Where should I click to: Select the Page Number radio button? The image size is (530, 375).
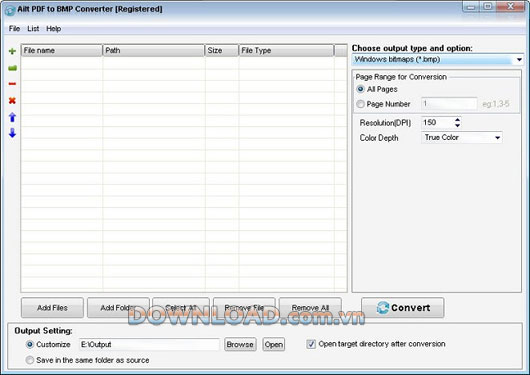360,104
